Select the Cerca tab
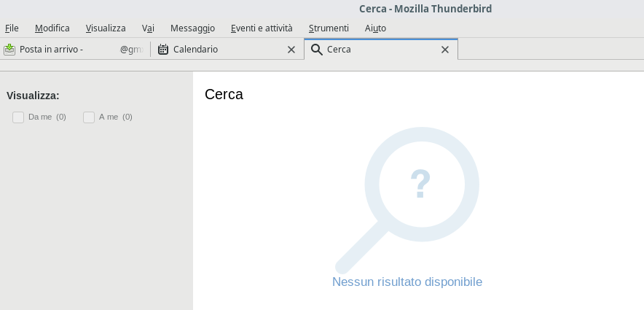The width and height of the screenshot is (644, 310). [x=381, y=50]
